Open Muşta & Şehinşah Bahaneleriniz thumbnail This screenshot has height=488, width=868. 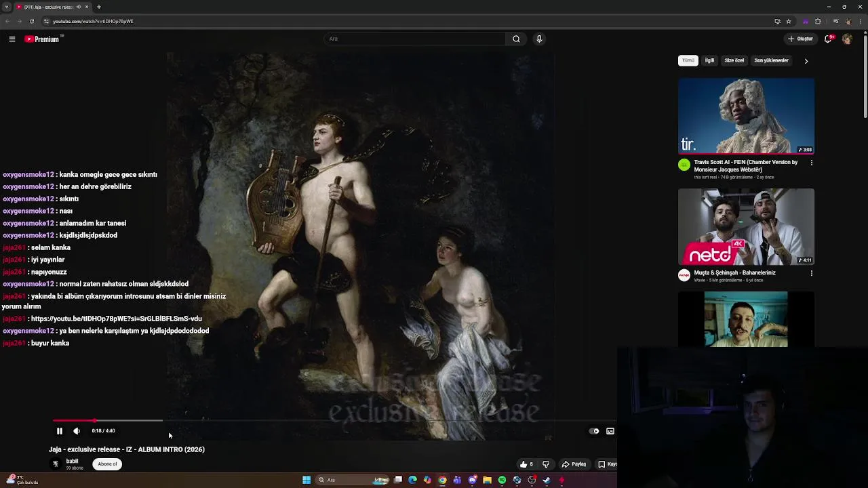[746, 226]
